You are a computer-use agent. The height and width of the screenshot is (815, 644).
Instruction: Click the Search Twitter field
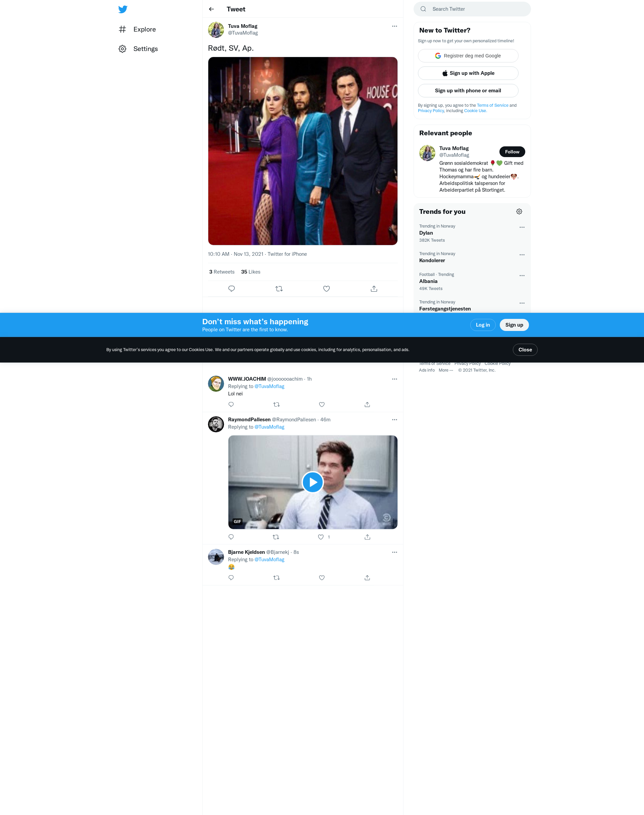pos(472,9)
